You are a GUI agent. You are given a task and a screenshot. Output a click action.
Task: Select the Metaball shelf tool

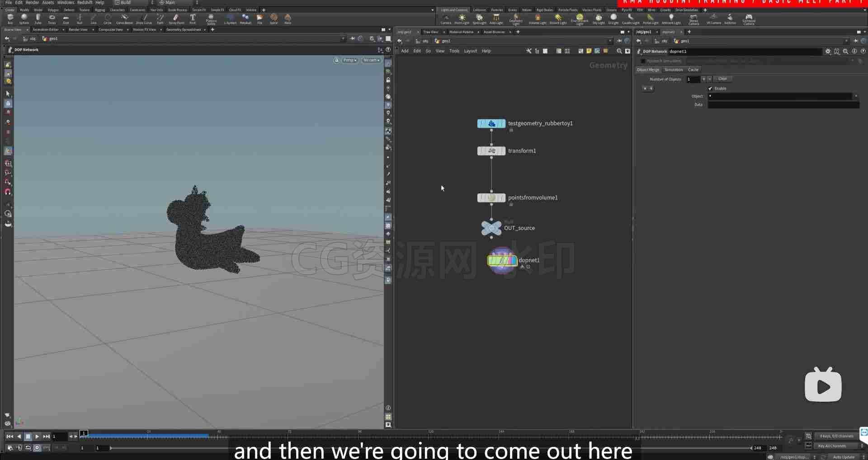tap(245, 19)
